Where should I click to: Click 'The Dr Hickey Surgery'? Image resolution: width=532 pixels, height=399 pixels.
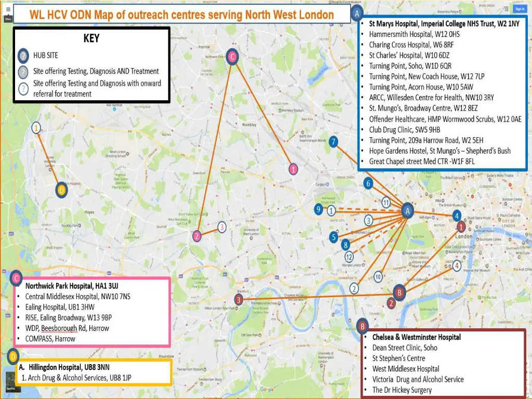pos(402,390)
